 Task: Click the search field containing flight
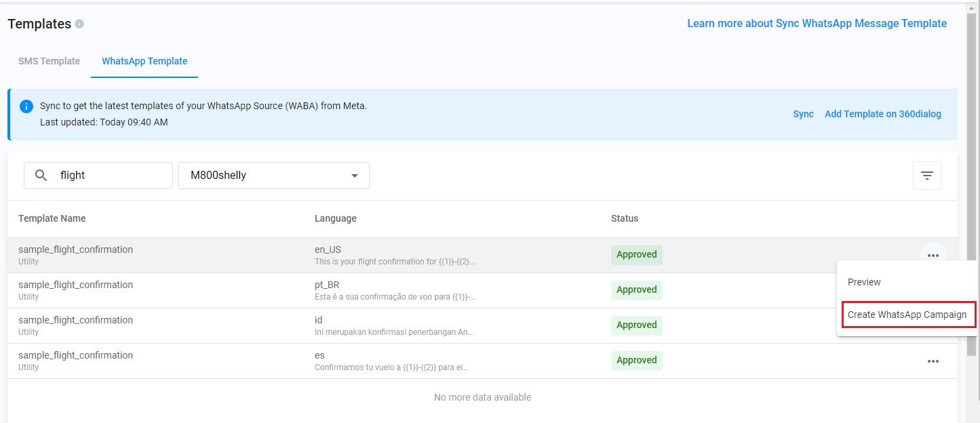[x=109, y=176]
